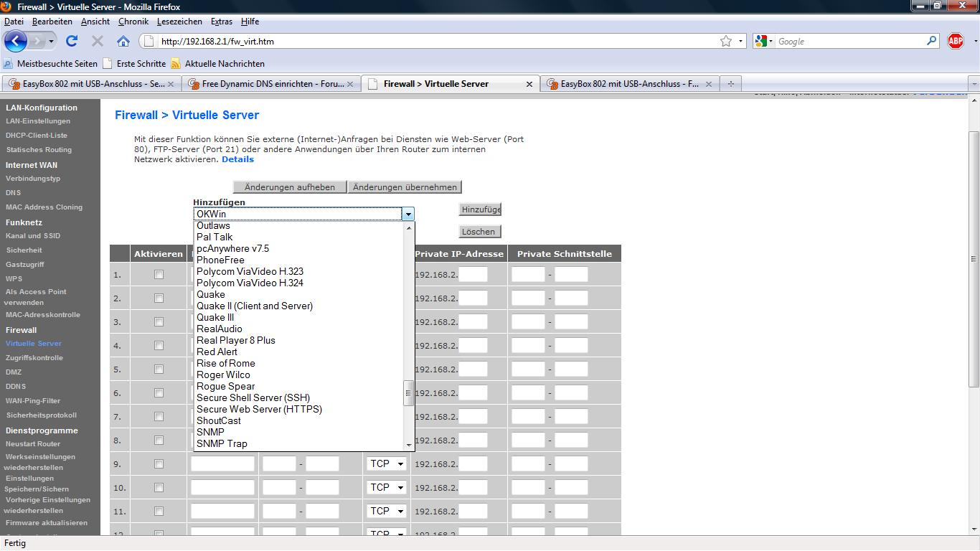
Task: Open the Lesezeichen menu
Action: pos(179,22)
